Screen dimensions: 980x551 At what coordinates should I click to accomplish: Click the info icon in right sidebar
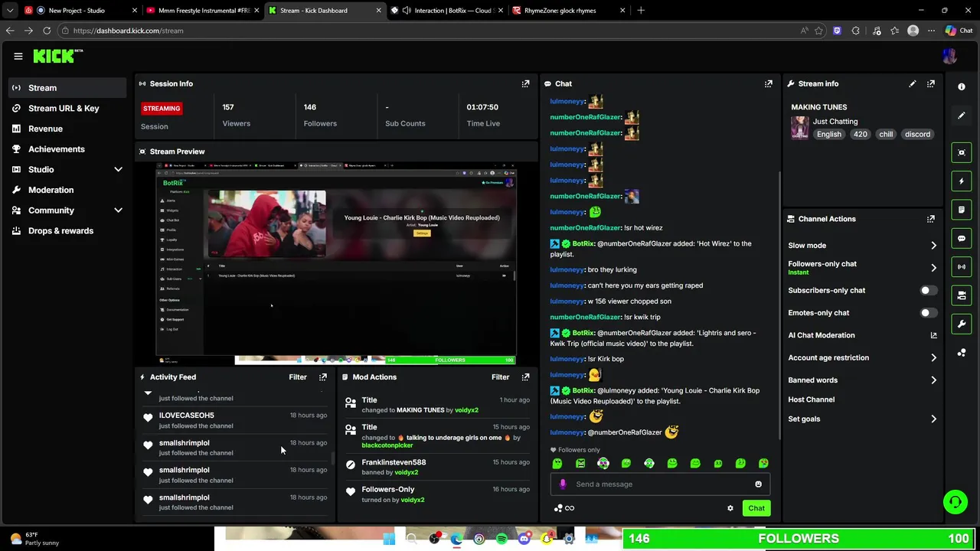pyautogui.click(x=962, y=87)
